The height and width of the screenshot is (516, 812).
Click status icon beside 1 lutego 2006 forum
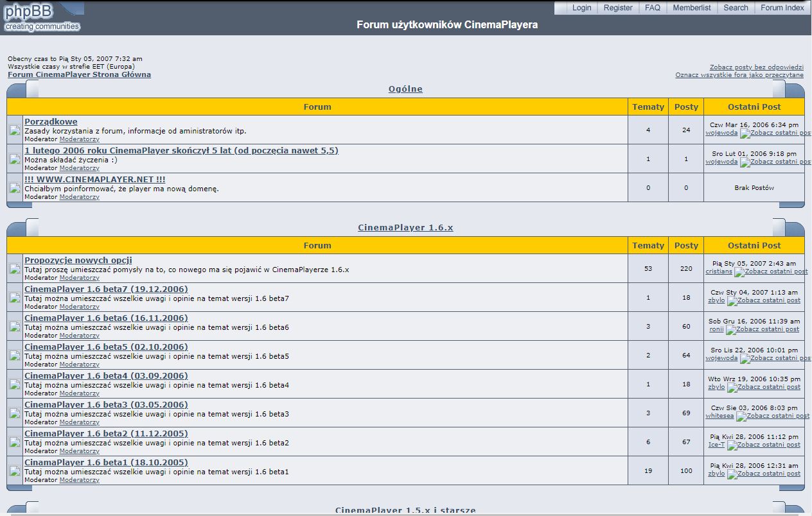coord(15,160)
